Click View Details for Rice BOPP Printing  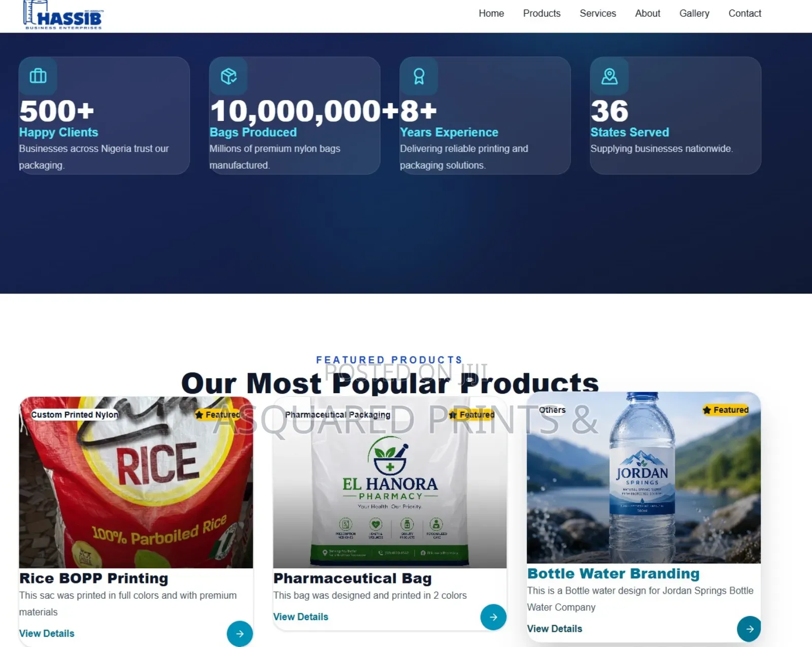click(x=47, y=633)
